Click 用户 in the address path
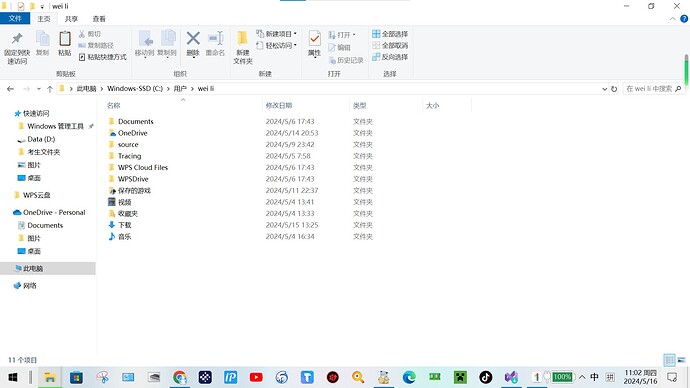This screenshot has height=388, width=690. (180, 88)
